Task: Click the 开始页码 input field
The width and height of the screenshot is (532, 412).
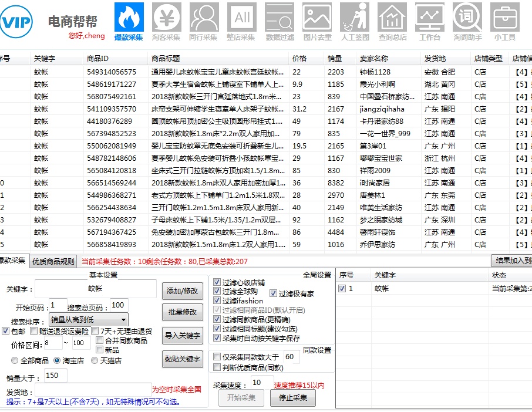Action: pyautogui.click(x=57, y=305)
